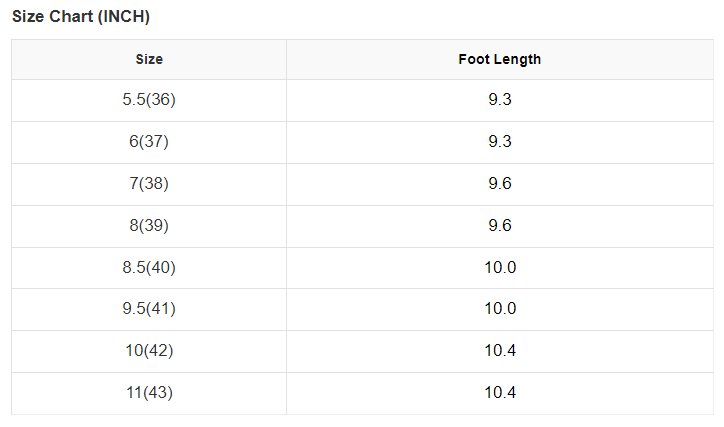Select the foot length for size 7(38)
The width and height of the screenshot is (724, 427).
coord(500,184)
